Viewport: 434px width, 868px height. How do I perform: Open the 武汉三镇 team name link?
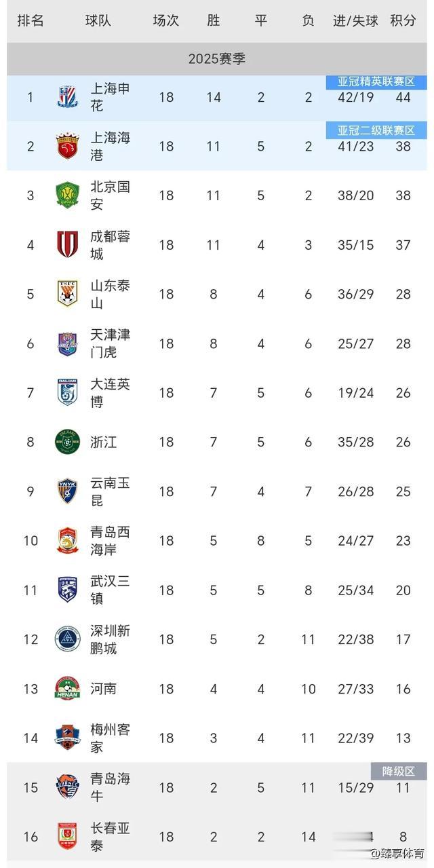click(110, 590)
